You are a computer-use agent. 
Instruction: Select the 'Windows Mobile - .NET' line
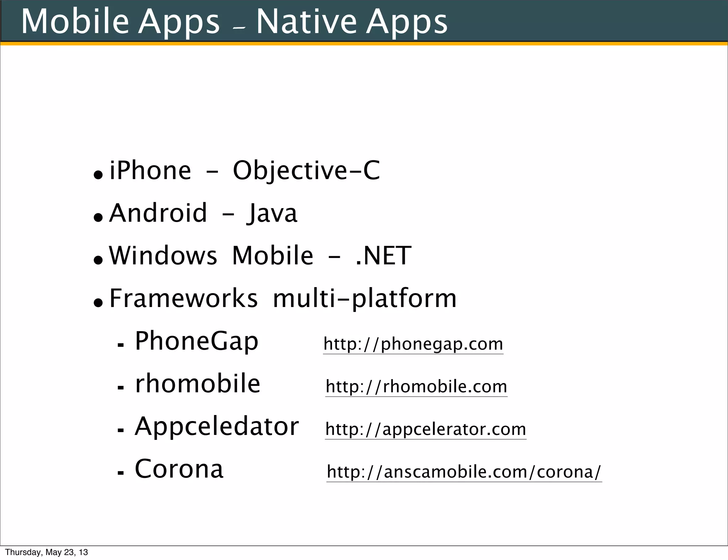click(260, 256)
